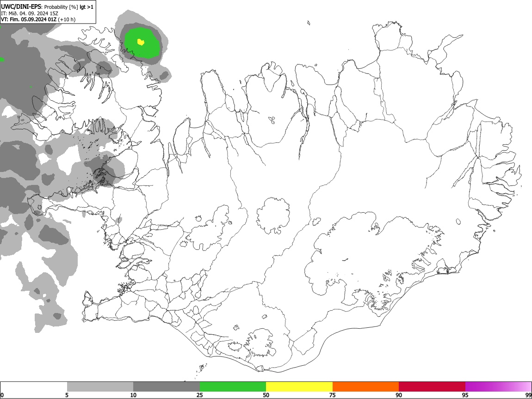
Task: Click the UWC/DINI-EPS title text
Action: pos(21,6)
